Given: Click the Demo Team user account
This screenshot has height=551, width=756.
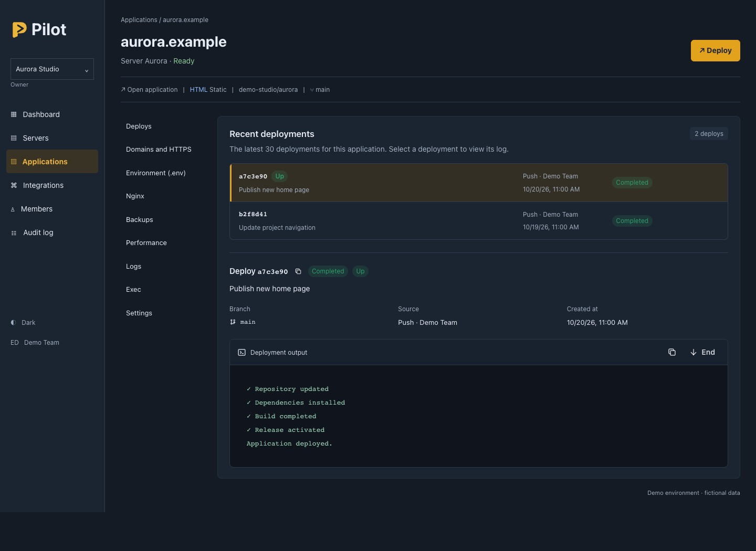Looking at the screenshot, I should (35, 343).
